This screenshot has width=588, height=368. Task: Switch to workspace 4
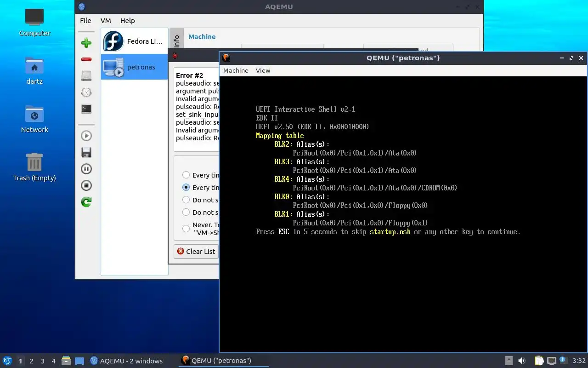tap(53, 361)
